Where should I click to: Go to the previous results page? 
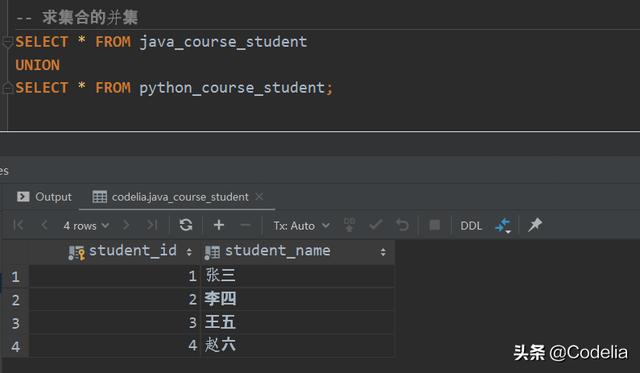point(44,225)
